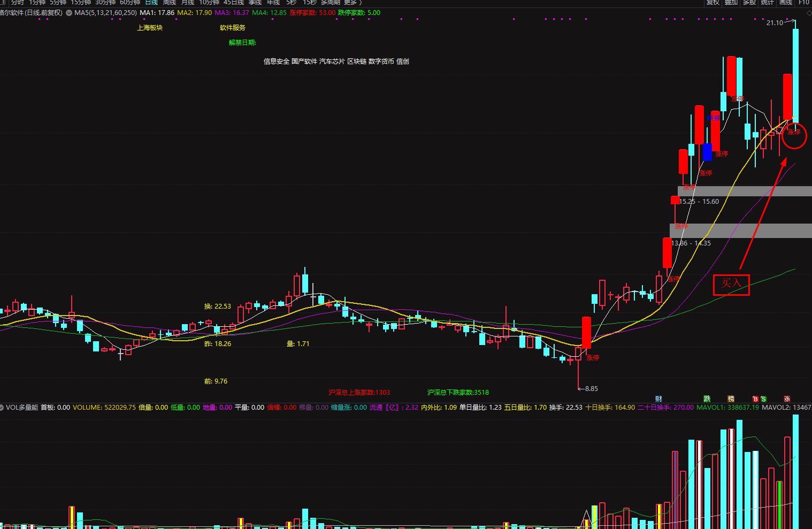Select the 45日线 period tab
This screenshot has height=529, width=812.
pos(234,2)
